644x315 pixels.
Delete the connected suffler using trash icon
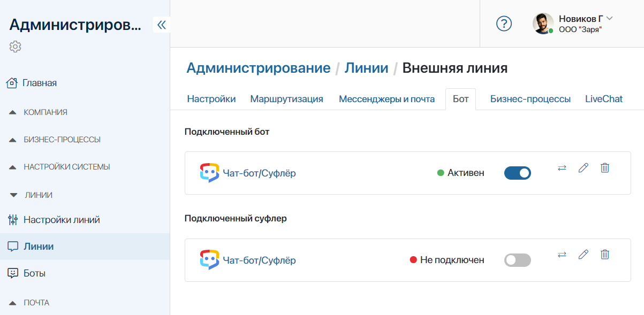pos(604,255)
